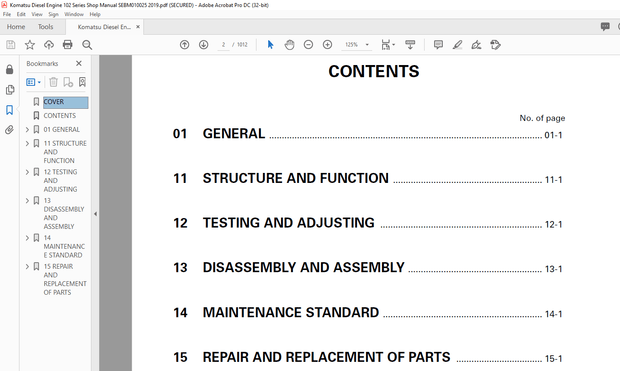
Task: Open the 01 GENERAL bookmark
Action: (62, 129)
